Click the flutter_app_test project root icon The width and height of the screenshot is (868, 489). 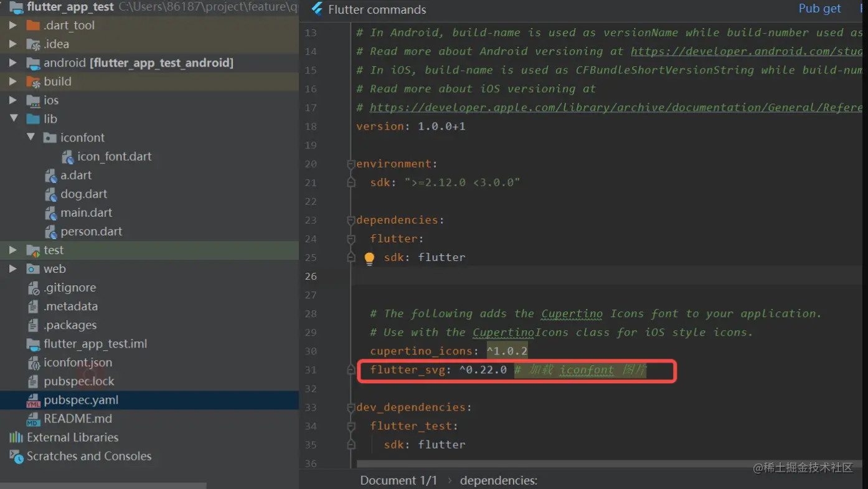point(16,7)
